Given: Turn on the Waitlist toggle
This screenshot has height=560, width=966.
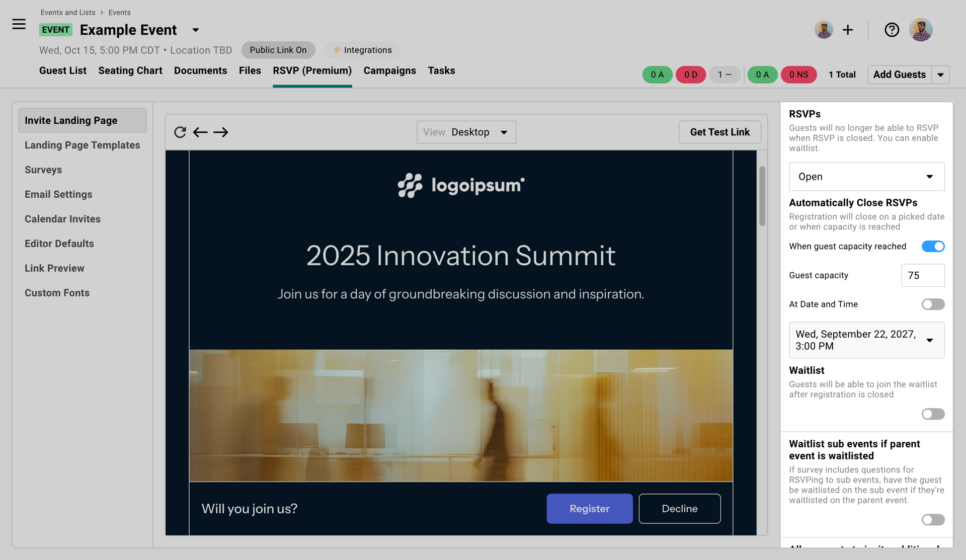Looking at the screenshot, I should 933,414.
